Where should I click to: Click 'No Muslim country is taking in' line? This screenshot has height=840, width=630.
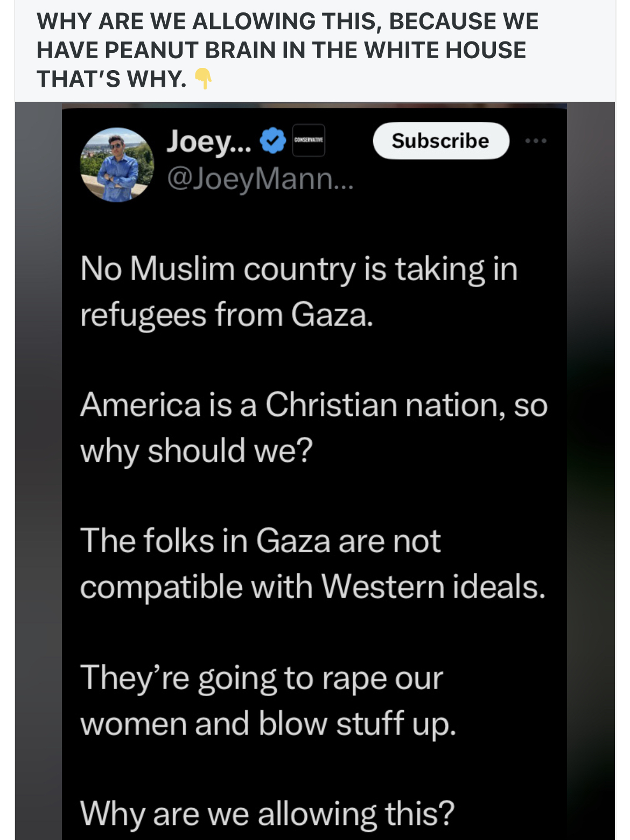coord(299,268)
